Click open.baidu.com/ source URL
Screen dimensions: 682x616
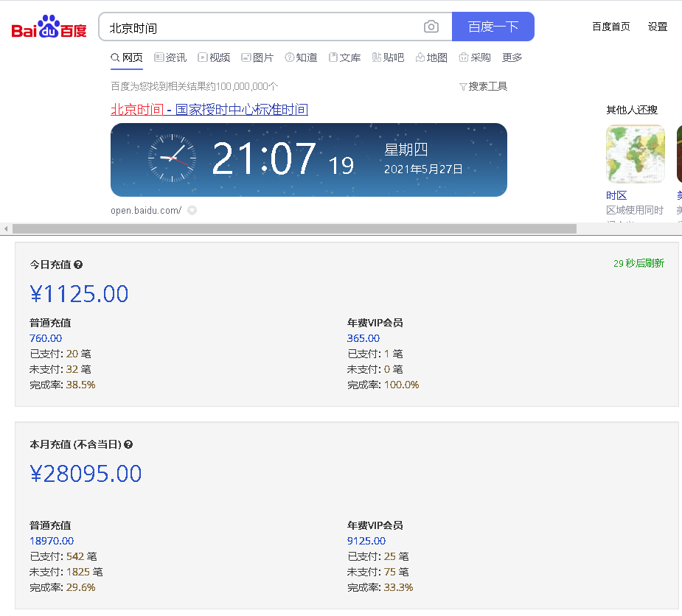146,211
